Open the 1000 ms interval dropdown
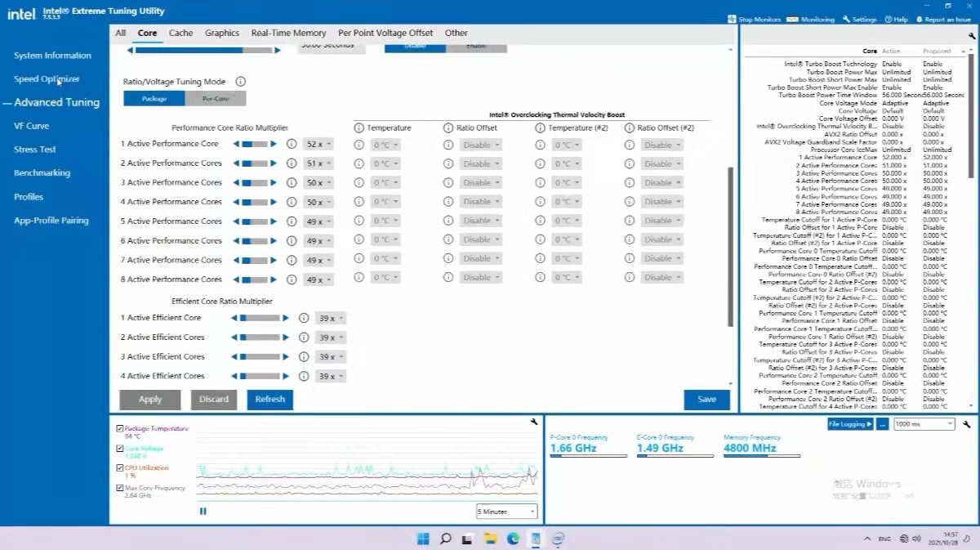980x550 pixels. (924, 424)
